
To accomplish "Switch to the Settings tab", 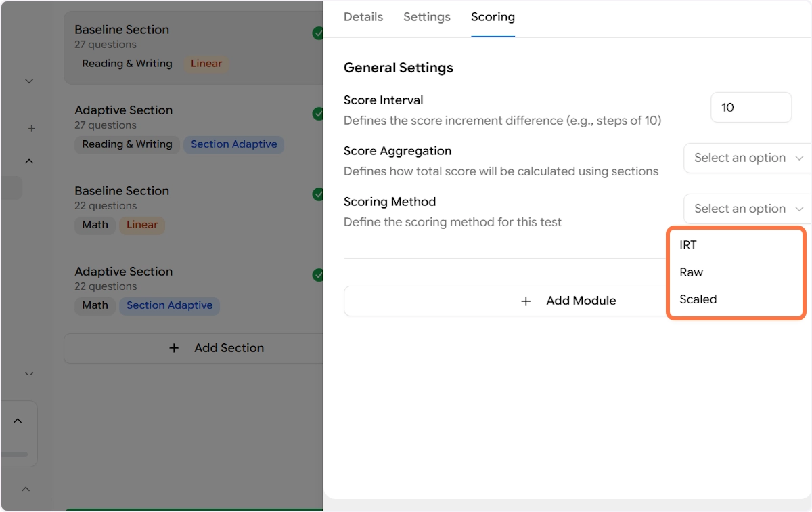I will (427, 17).
